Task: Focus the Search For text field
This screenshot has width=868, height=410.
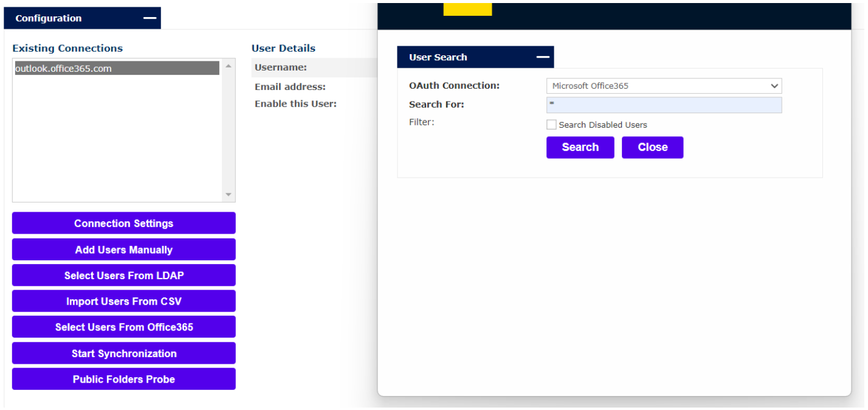Action: coord(664,105)
